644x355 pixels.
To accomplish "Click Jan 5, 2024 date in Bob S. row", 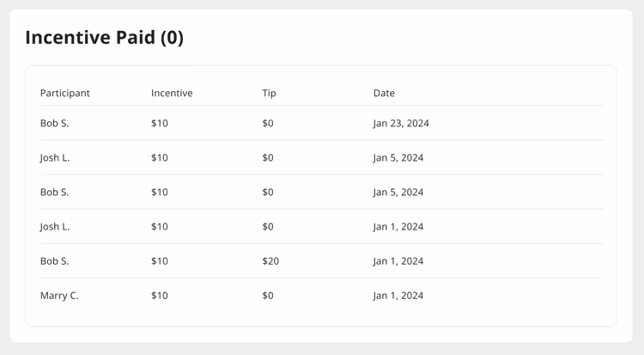I will click(x=398, y=192).
